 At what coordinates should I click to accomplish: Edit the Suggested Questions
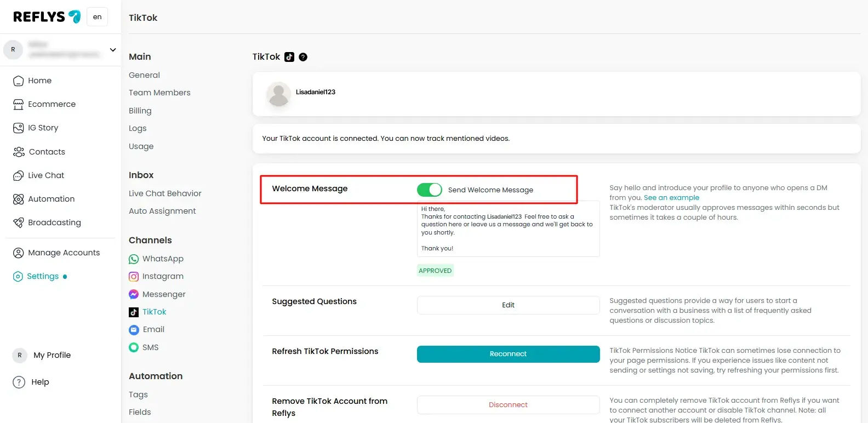click(x=508, y=305)
